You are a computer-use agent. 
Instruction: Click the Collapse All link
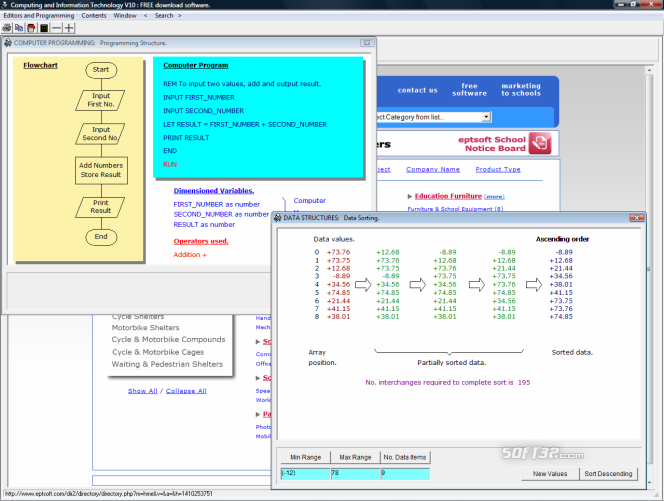click(x=186, y=391)
